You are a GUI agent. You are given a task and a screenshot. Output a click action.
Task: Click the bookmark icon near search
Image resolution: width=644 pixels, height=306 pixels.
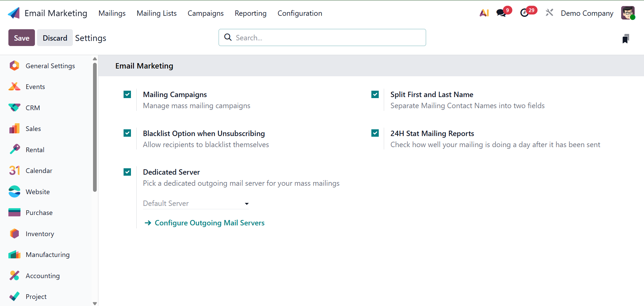pyautogui.click(x=625, y=39)
